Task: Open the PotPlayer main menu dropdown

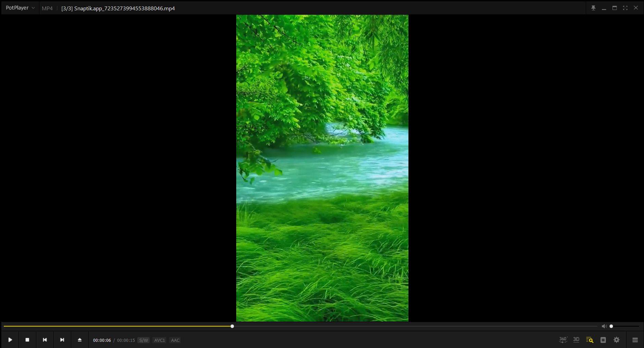Action: [x=20, y=8]
